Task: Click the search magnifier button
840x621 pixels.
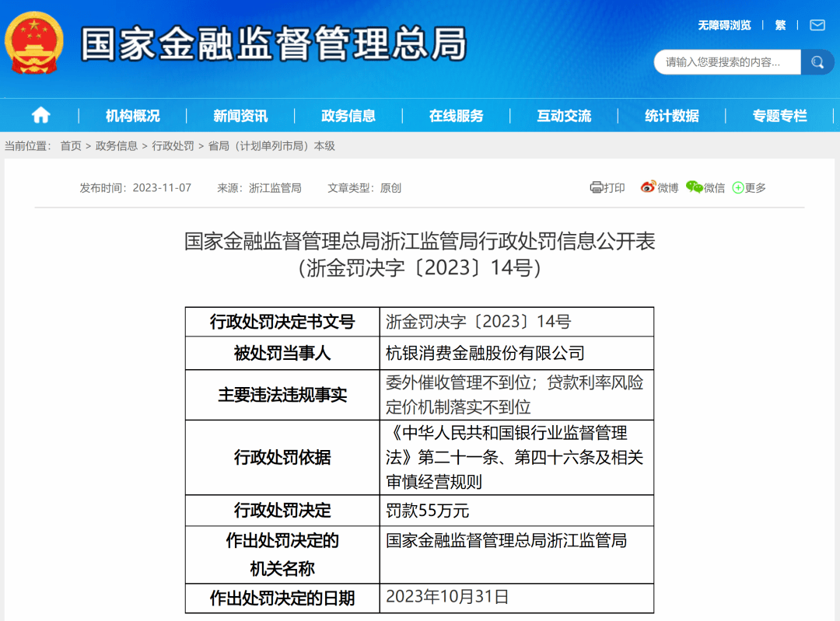Action: pyautogui.click(x=817, y=62)
